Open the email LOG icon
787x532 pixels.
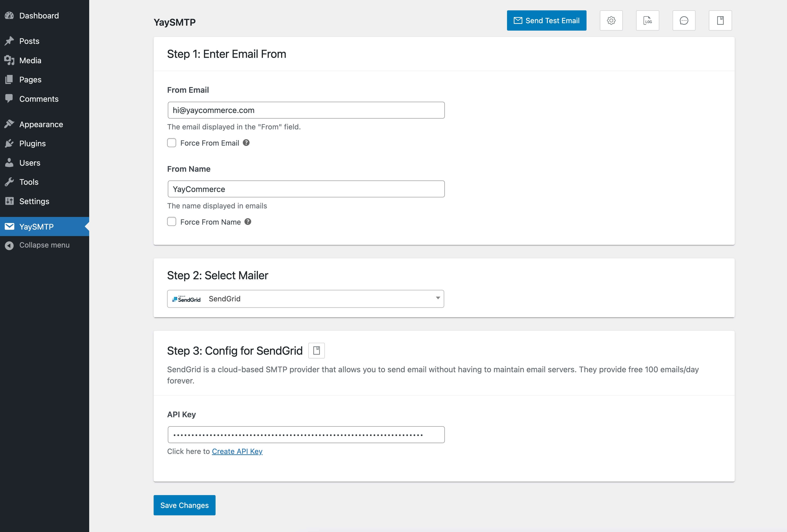[x=648, y=20]
